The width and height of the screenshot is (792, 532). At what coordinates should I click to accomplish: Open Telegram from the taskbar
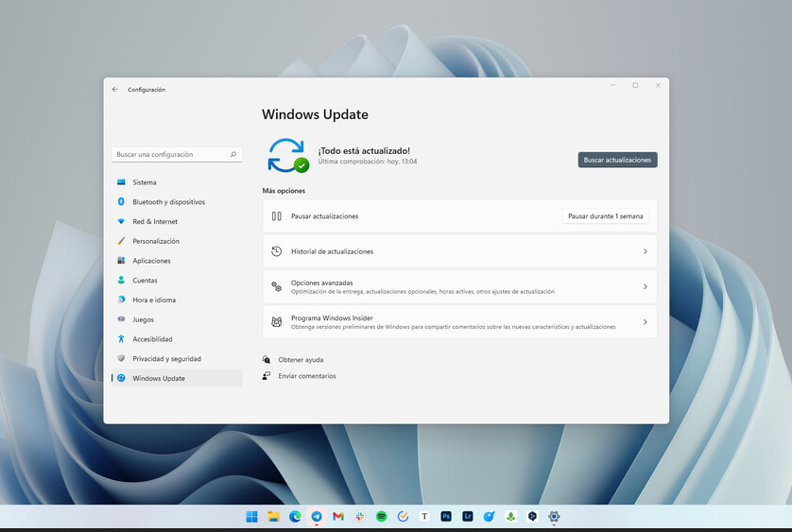(317, 516)
